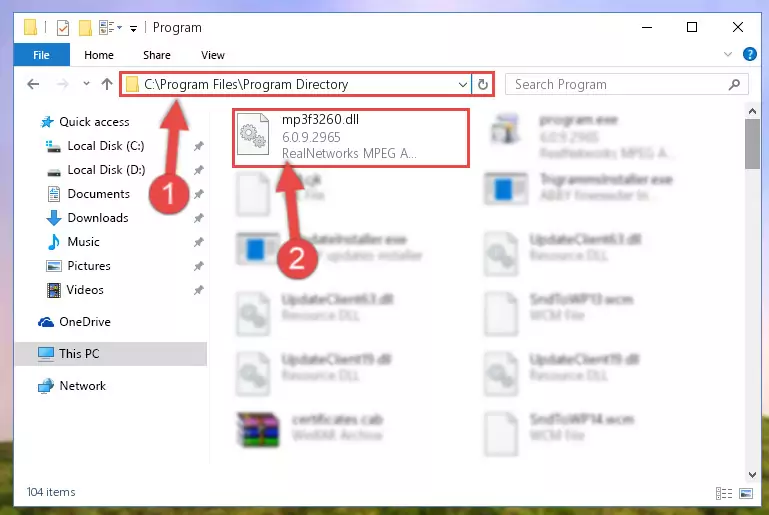Click the Properties quick access icon

(63, 28)
